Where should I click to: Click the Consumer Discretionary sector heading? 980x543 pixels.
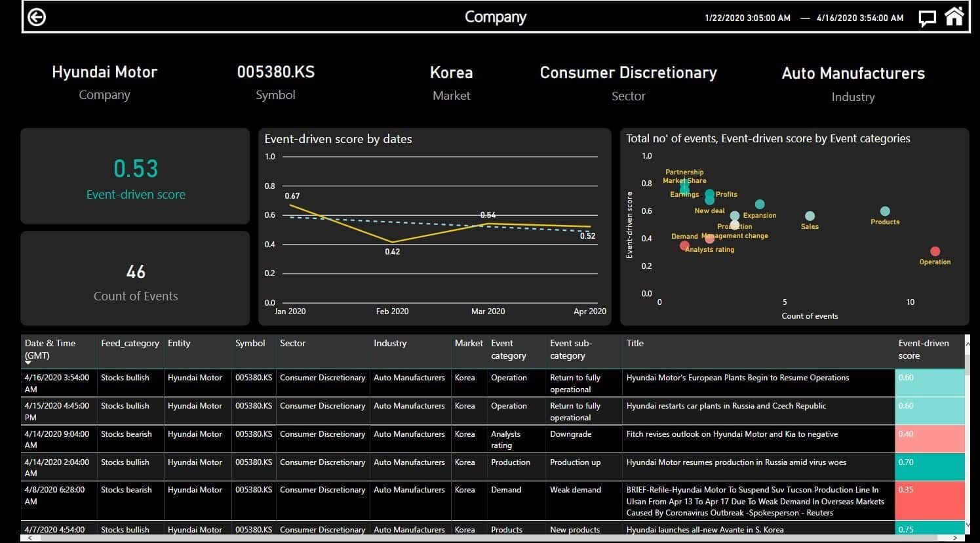pyautogui.click(x=628, y=72)
